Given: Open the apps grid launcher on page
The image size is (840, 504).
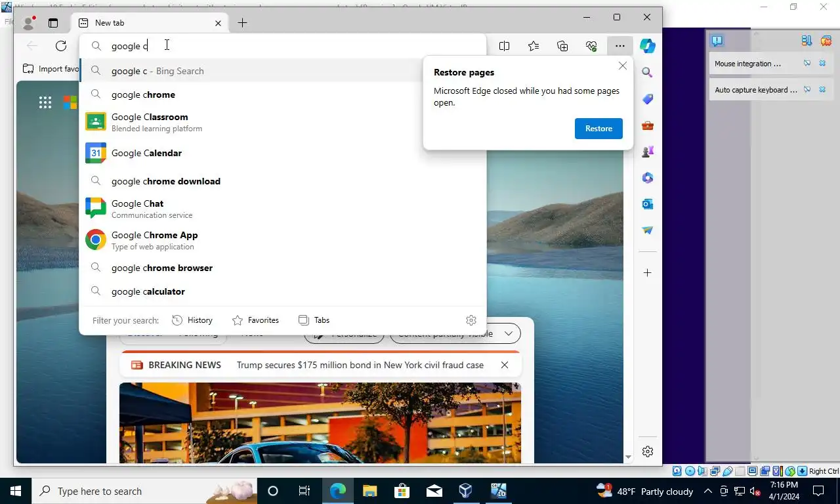Looking at the screenshot, I should click(45, 102).
